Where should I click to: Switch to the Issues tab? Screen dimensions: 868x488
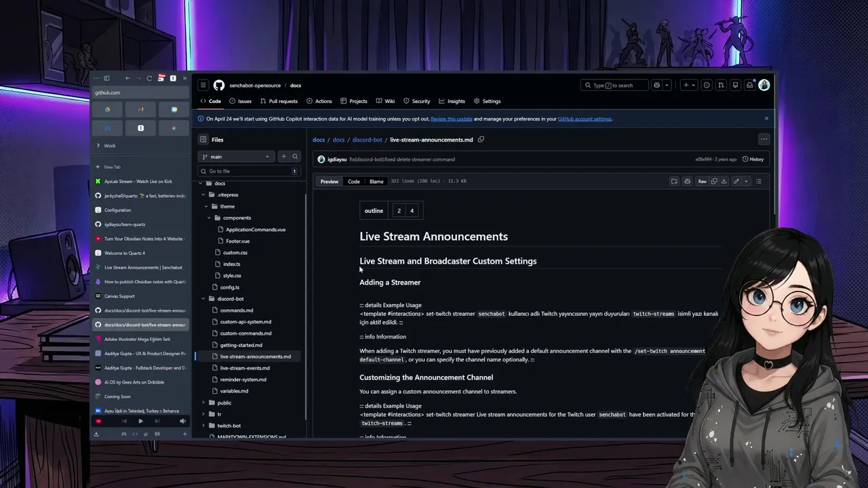pos(240,101)
